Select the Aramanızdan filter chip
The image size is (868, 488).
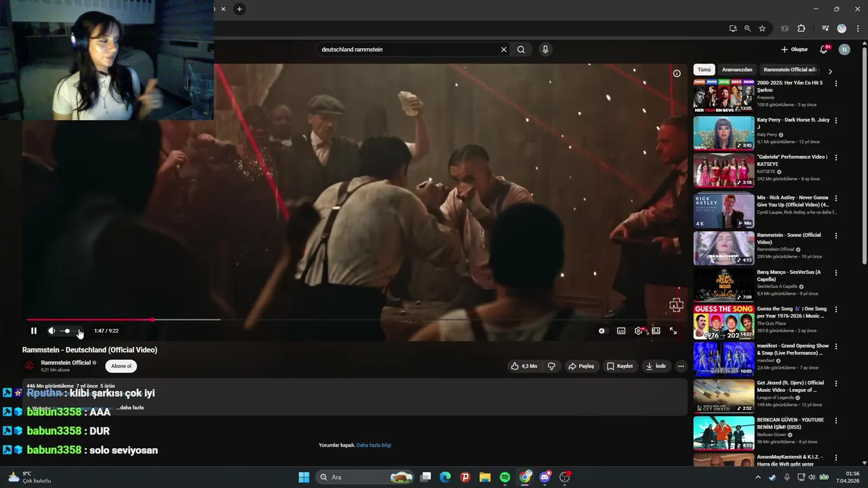(737, 70)
